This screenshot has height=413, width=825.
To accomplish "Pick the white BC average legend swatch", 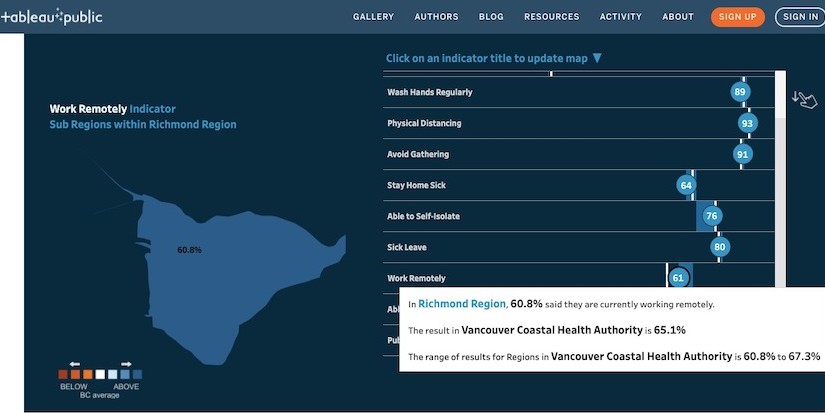I will [x=100, y=375].
